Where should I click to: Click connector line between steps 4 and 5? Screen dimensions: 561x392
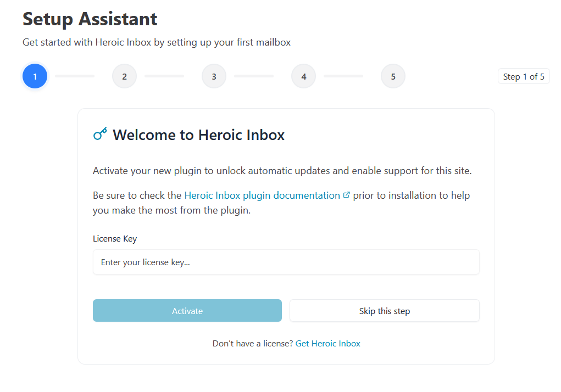pos(343,76)
